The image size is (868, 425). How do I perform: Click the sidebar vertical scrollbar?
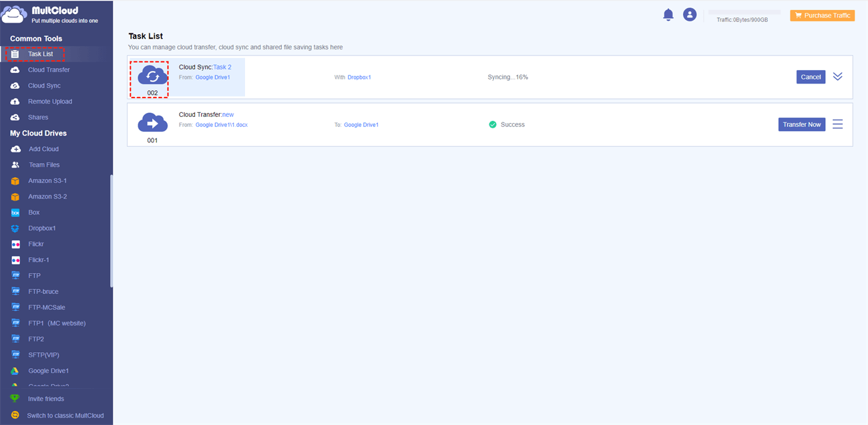(112, 231)
